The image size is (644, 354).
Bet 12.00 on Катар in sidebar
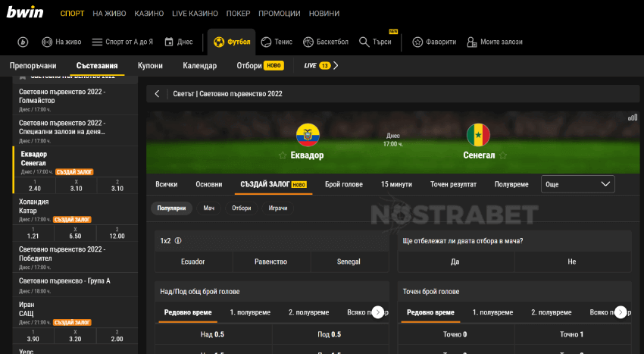click(x=117, y=233)
